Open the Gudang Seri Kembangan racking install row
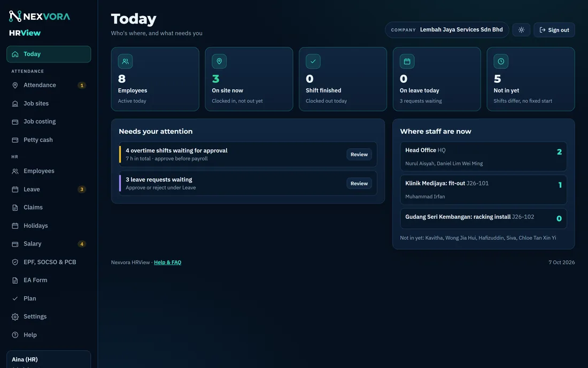Image resolution: width=588 pixels, height=368 pixels. tap(483, 218)
